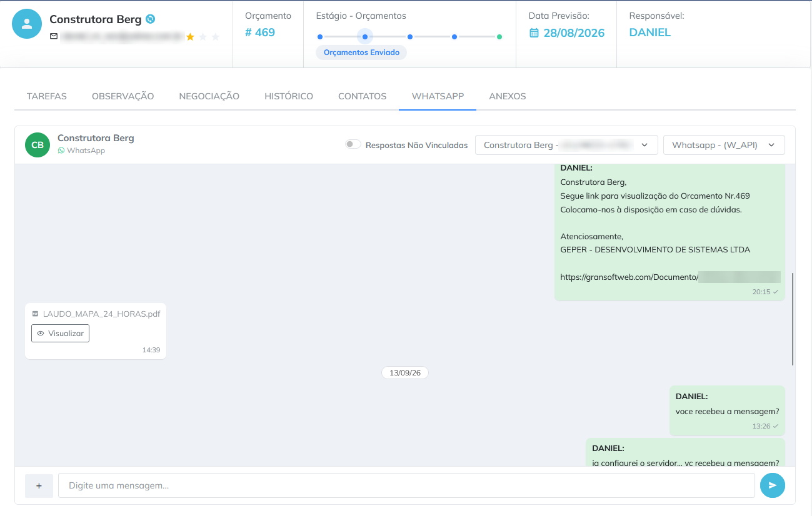The image size is (812, 516).
Task: Click the calendar icon beside 28/08/2026
Action: [x=534, y=33]
